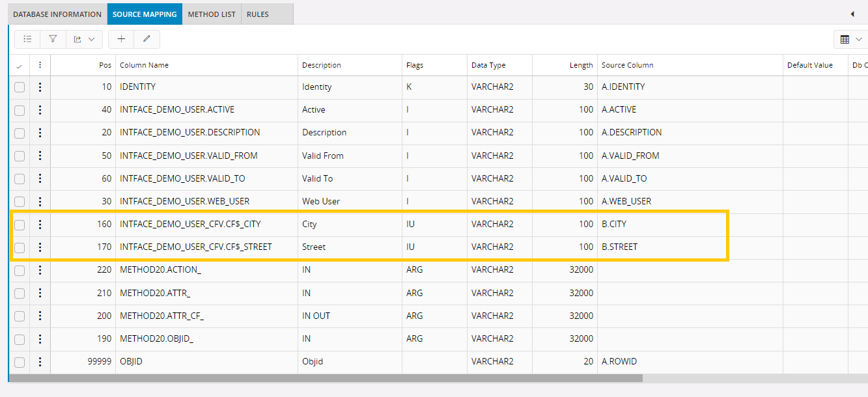
Task: Open the column header three-dot menu
Action: click(x=40, y=65)
